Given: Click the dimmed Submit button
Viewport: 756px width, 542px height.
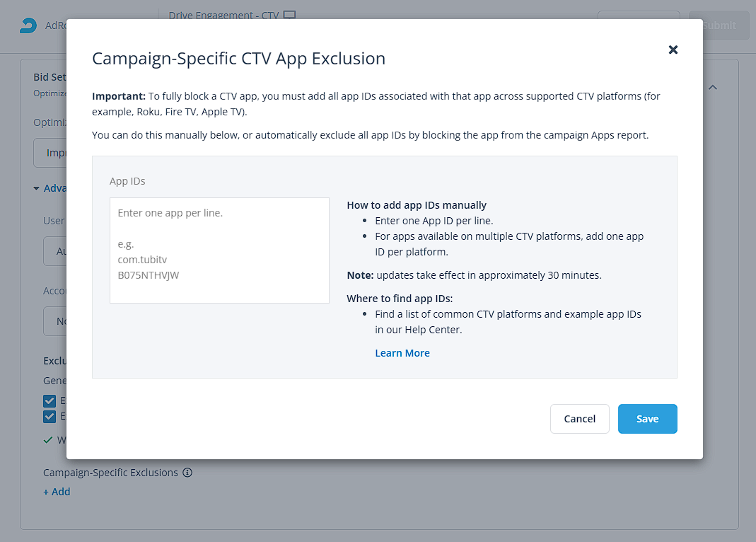Looking at the screenshot, I should pos(719,25).
